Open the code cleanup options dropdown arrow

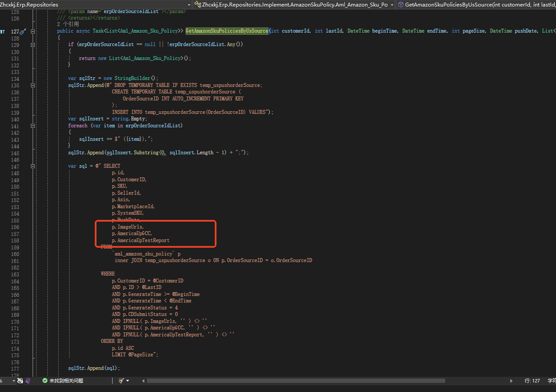point(127,381)
